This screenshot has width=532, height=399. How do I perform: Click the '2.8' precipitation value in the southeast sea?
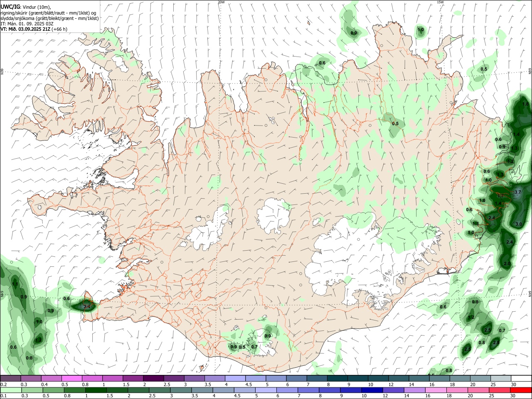pyautogui.click(x=496, y=342)
